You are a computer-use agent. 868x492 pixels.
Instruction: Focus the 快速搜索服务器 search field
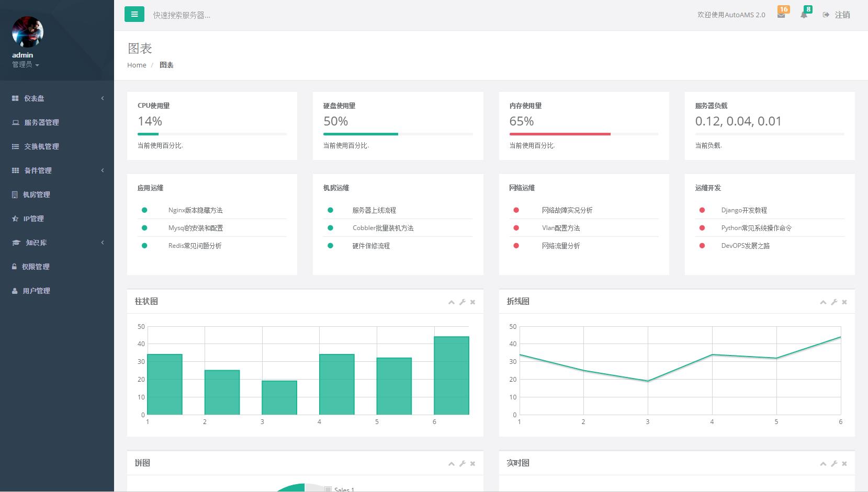click(182, 15)
